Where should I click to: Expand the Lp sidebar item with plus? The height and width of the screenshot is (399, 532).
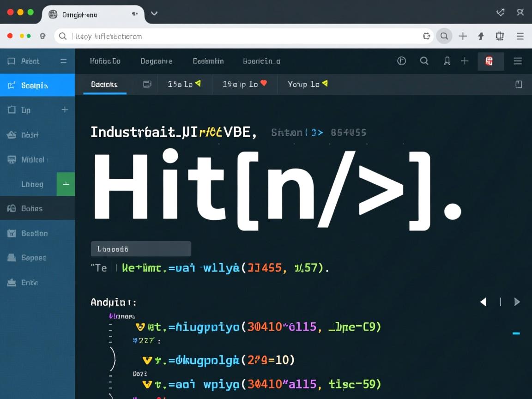[65, 110]
